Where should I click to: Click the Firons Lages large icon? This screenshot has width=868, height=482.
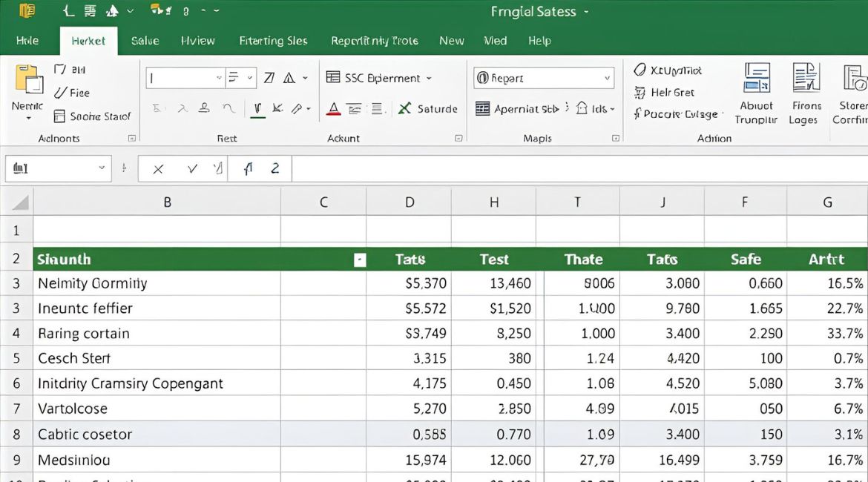click(806, 77)
